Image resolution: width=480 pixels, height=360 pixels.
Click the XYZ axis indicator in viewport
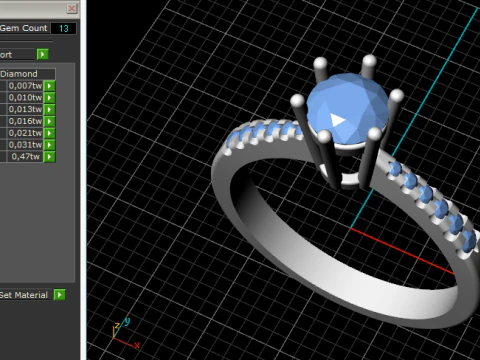pyautogui.click(x=126, y=333)
